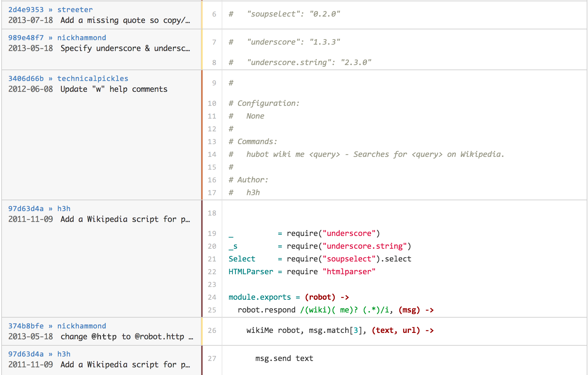
Task: Click line number 6
Action: click(214, 14)
